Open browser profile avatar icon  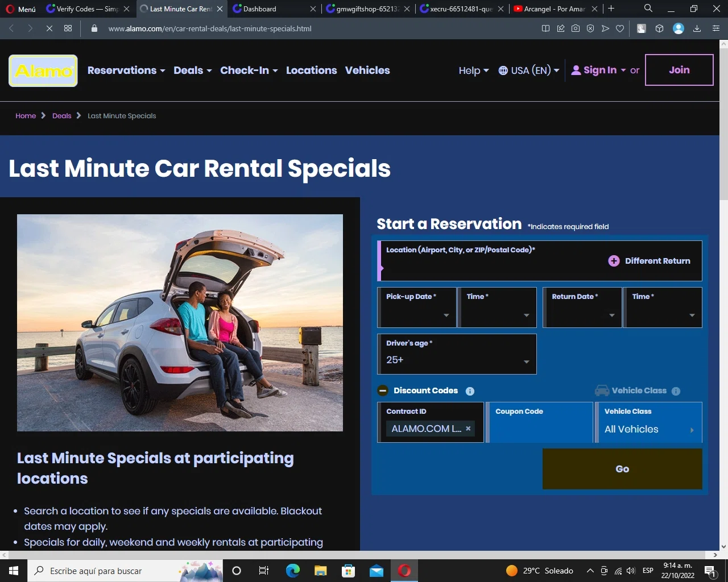(x=679, y=28)
